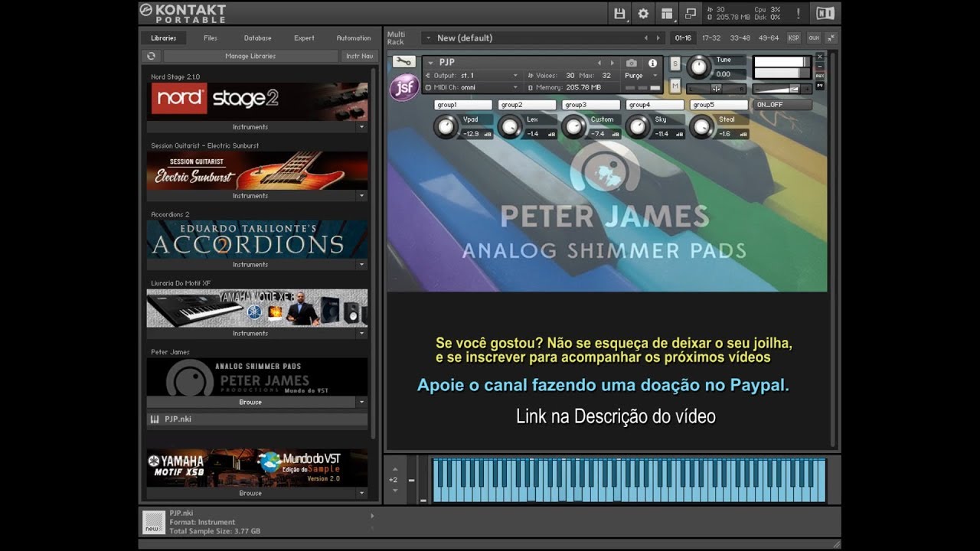The width and height of the screenshot is (980, 551).
Task: Load previous multi with left arrow
Action: [646, 37]
